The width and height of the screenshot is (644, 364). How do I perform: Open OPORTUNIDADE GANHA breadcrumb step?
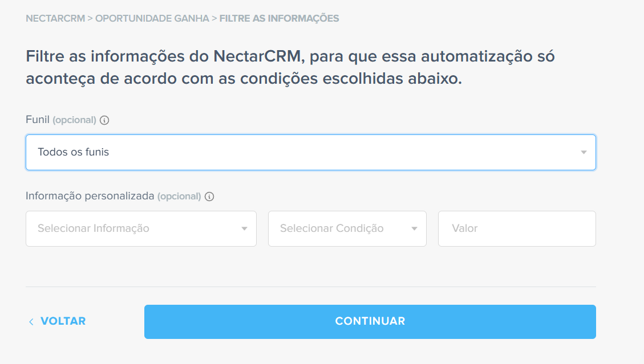(x=152, y=18)
